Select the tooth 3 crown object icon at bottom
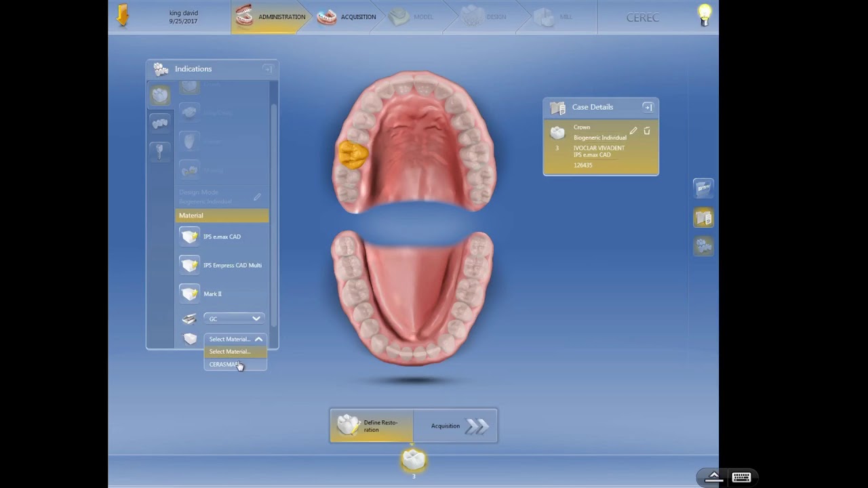The height and width of the screenshot is (488, 868). click(x=414, y=460)
